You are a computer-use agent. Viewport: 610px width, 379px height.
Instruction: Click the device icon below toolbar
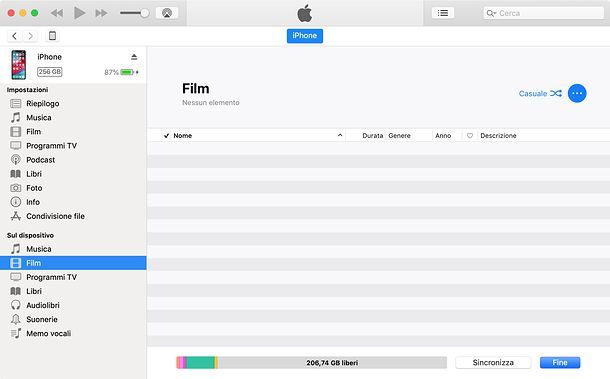click(x=52, y=36)
